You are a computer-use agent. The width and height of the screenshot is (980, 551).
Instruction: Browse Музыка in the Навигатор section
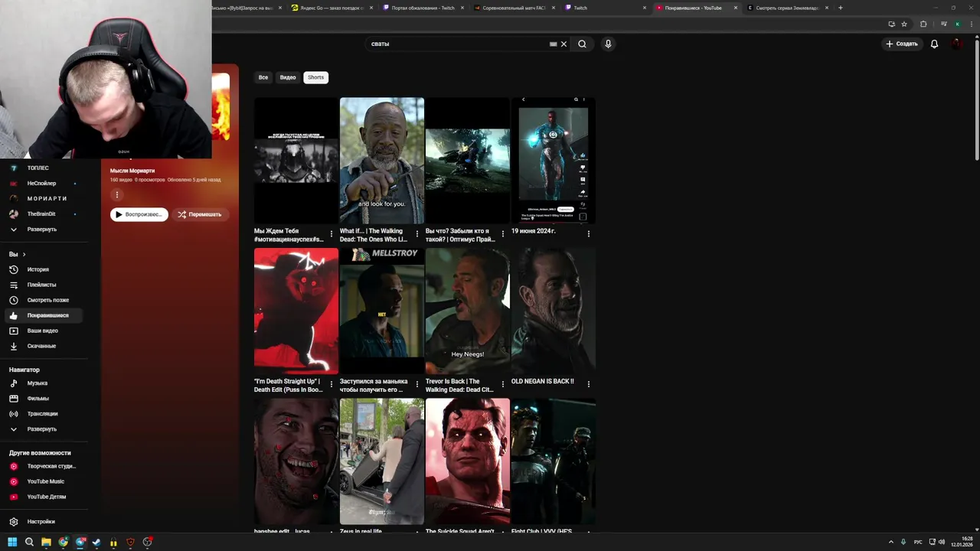pos(43,383)
